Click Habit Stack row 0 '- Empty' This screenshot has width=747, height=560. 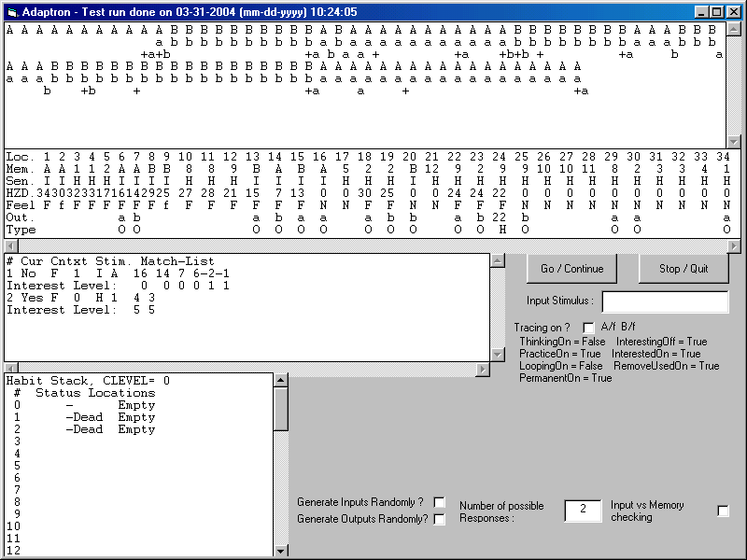(x=85, y=405)
